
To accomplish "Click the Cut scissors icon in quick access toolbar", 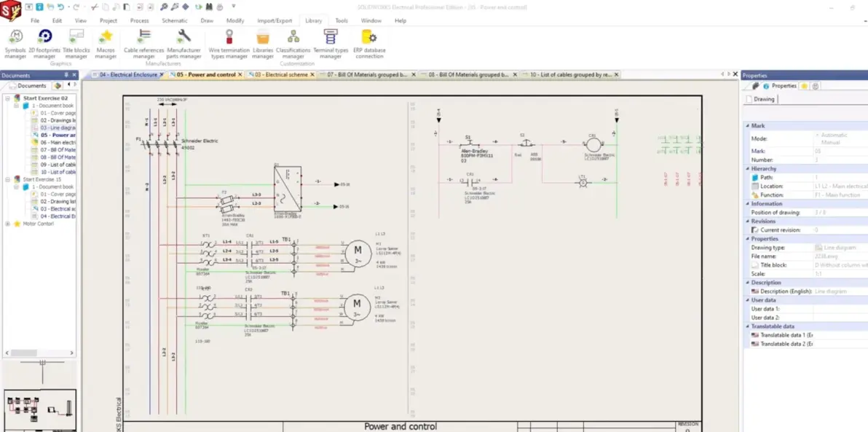I will coord(94,7).
